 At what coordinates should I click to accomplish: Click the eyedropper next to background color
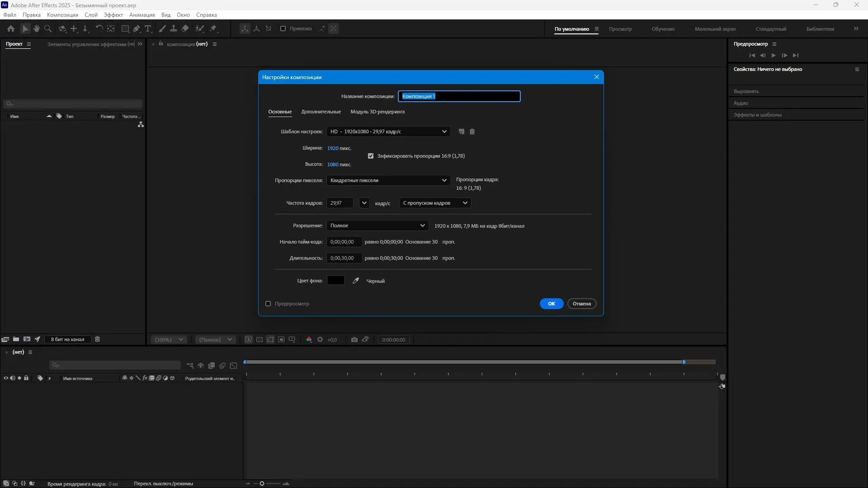356,281
